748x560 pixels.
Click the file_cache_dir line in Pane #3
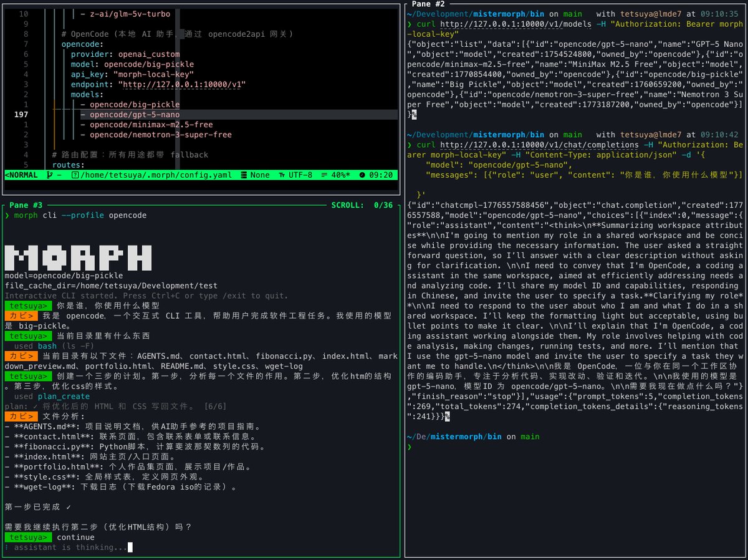(x=111, y=286)
